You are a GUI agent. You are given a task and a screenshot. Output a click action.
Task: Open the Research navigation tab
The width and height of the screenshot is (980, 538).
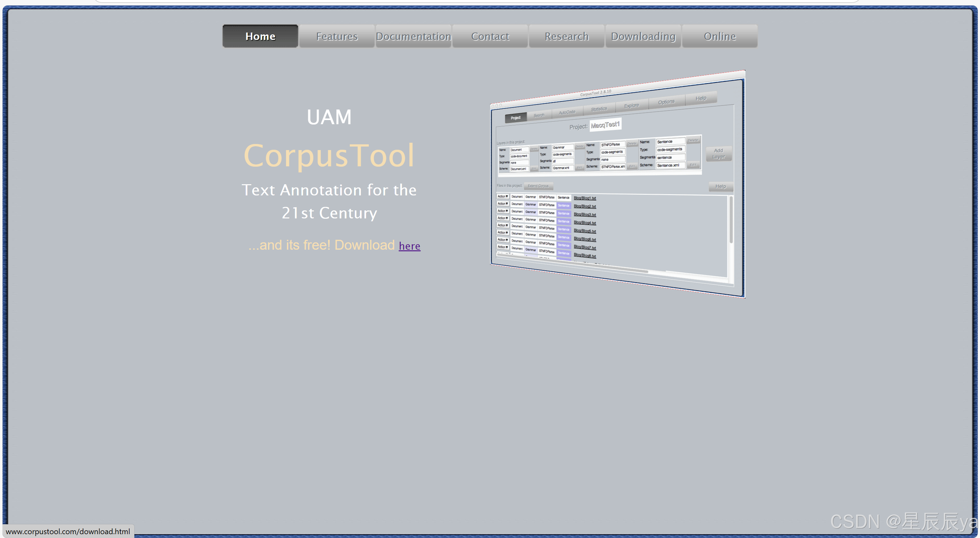pyautogui.click(x=566, y=36)
